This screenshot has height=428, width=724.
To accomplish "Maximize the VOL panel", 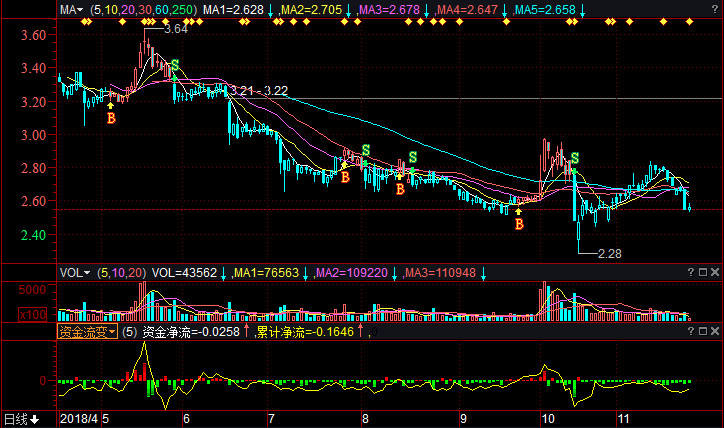I will pyautogui.click(x=703, y=272).
